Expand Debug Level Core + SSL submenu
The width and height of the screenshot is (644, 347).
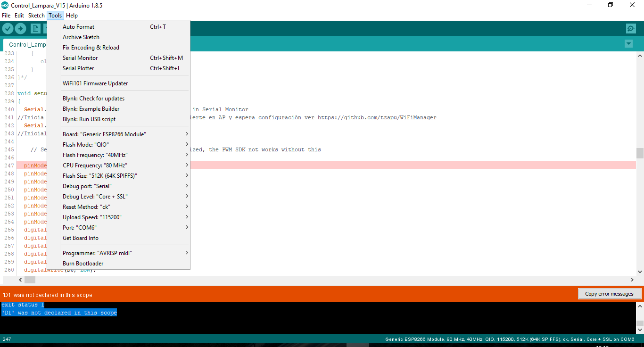[118, 197]
